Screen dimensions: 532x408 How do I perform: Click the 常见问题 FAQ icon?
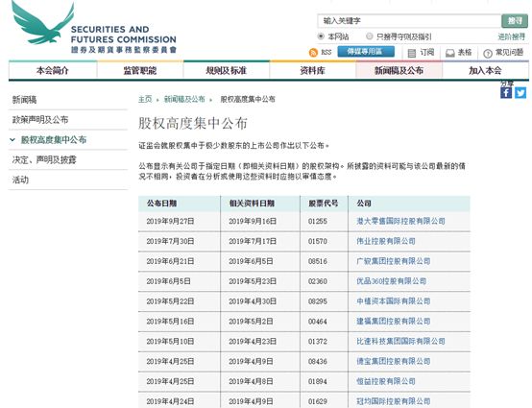(x=488, y=53)
